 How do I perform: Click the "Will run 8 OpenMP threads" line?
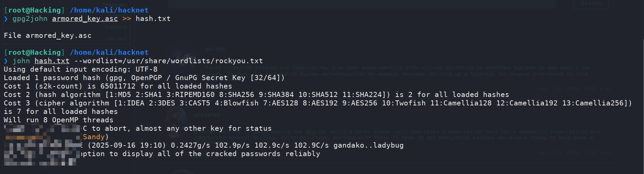pos(59,120)
